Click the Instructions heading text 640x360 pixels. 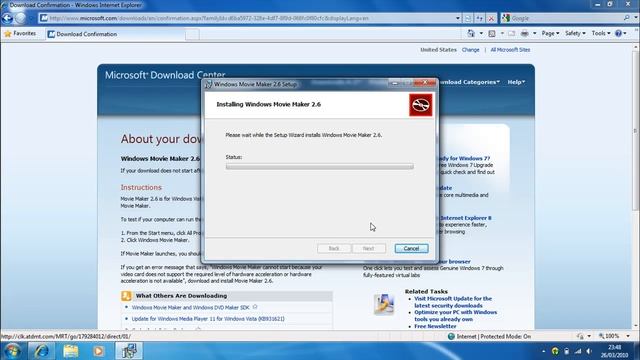141,187
